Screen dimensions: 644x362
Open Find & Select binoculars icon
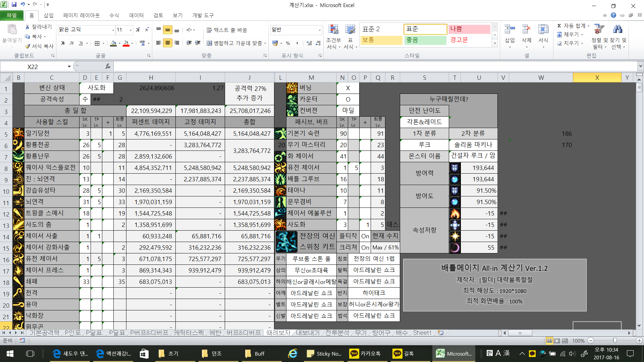click(618, 29)
